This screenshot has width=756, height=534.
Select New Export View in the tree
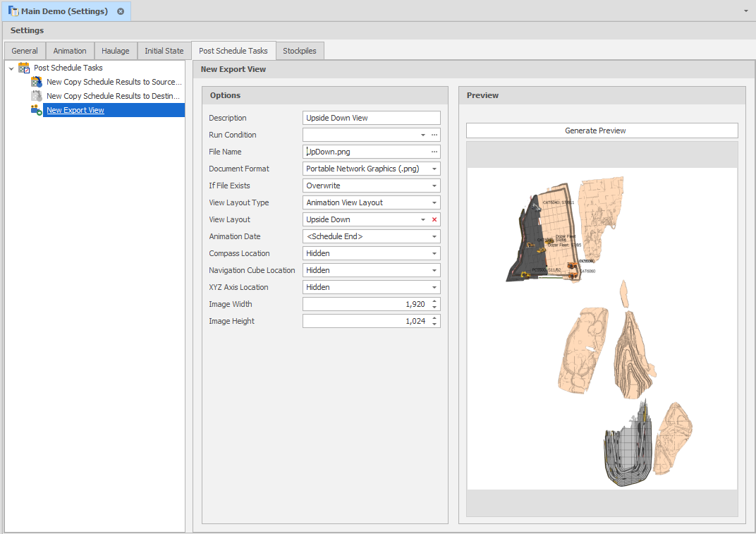click(x=75, y=110)
